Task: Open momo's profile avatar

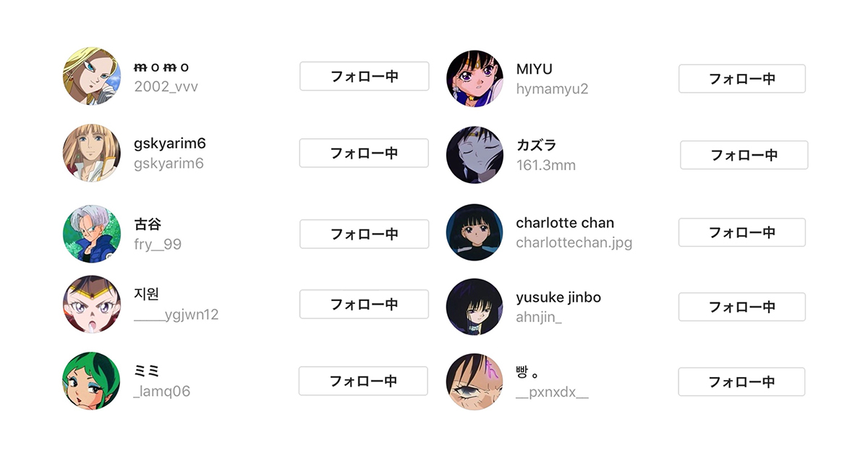Action: click(92, 77)
